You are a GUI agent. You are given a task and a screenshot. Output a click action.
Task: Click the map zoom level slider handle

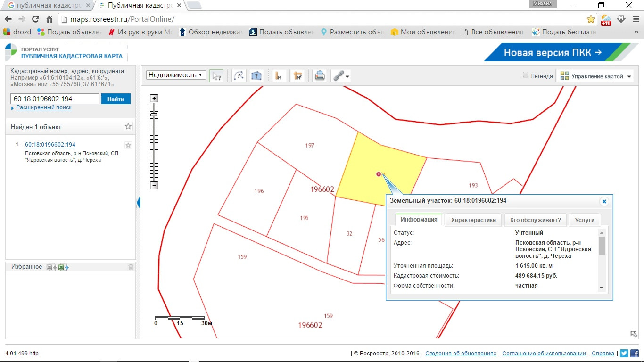point(154,115)
